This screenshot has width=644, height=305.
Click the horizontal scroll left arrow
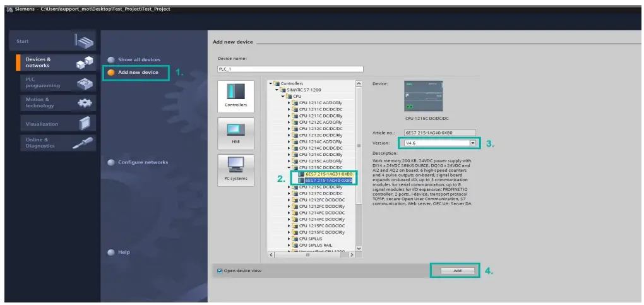271,255
